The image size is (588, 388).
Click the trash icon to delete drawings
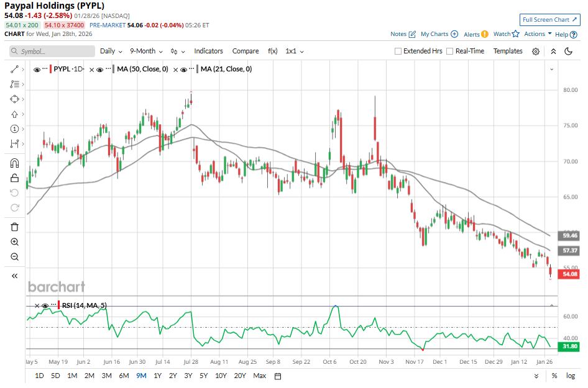(15, 227)
